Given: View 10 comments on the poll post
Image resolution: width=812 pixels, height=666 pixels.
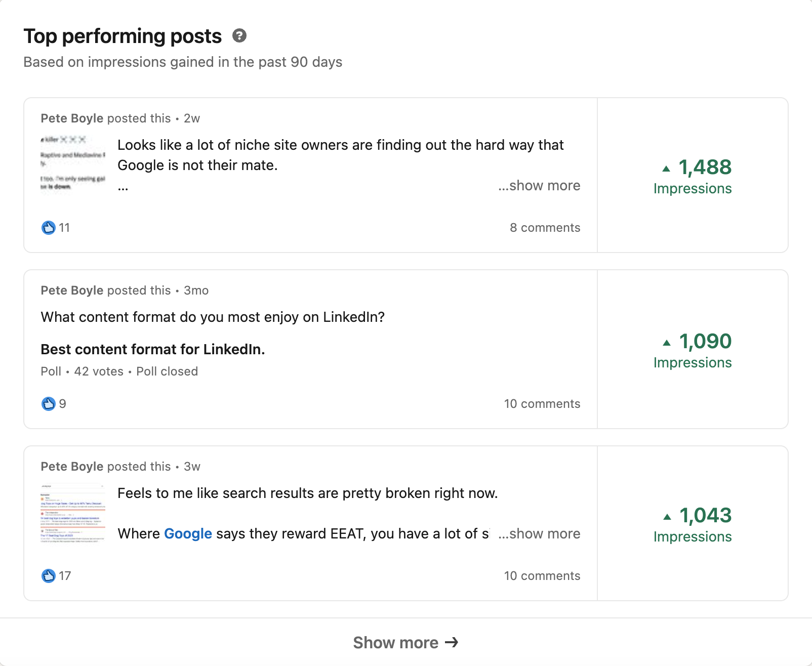Looking at the screenshot, I should point(542,403).
